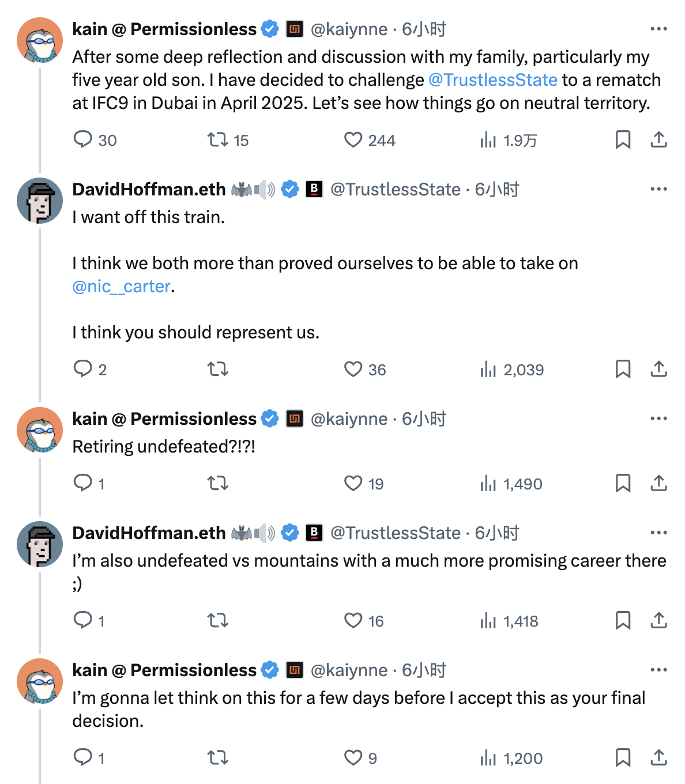Share the "I want off this train" tweet
Screen dimensions: 685x784
coord(658,369)
